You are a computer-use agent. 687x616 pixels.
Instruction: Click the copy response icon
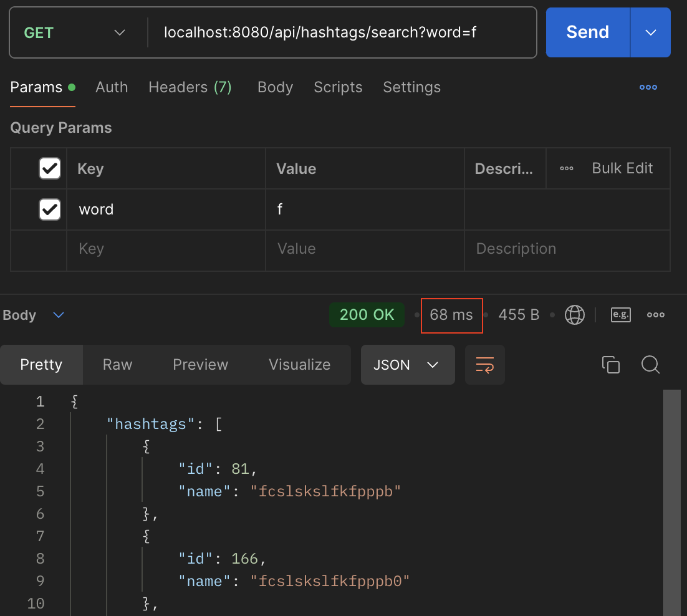[x=611, y=365]
